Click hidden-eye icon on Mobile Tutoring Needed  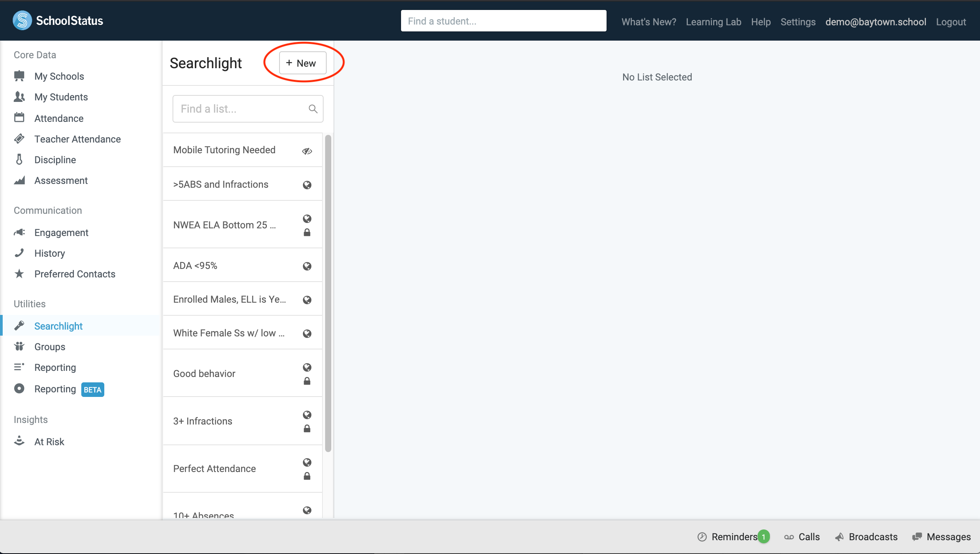click(x=307, y=151)
